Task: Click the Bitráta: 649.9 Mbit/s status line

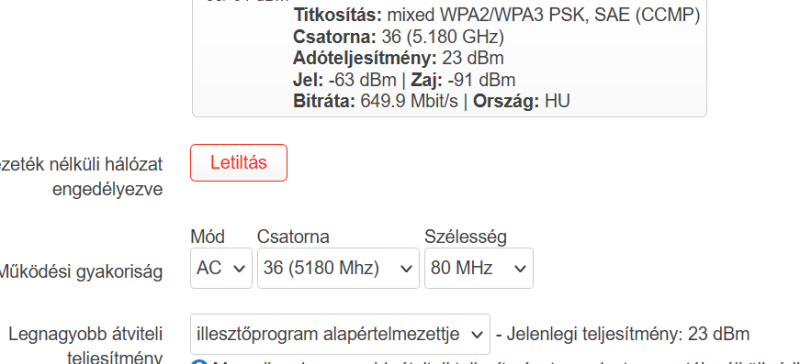Action: pyautogui.click(x=376, y=101)
